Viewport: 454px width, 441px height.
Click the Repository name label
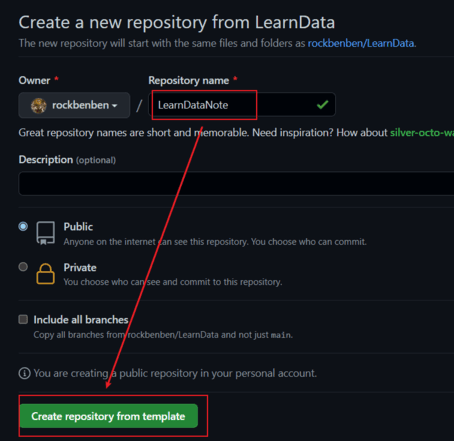[x=189, y=80]
